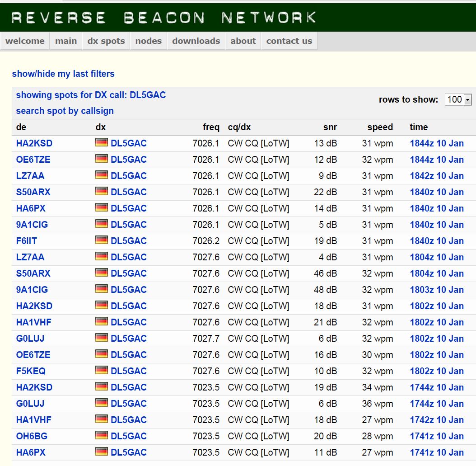Go to the downloads tab
The width and height of the screenshot is (476, 466).
pos(196,41)
